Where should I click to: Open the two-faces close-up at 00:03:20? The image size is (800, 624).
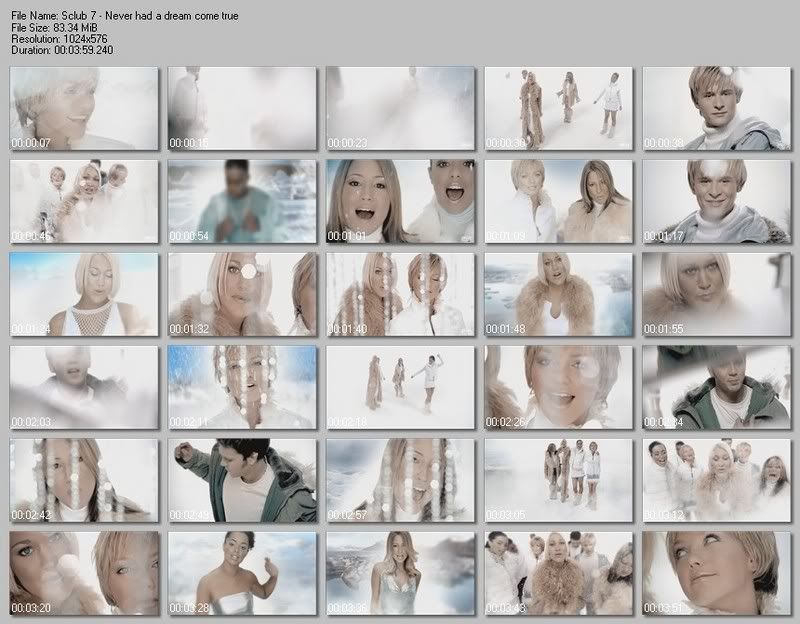[84, 573]
